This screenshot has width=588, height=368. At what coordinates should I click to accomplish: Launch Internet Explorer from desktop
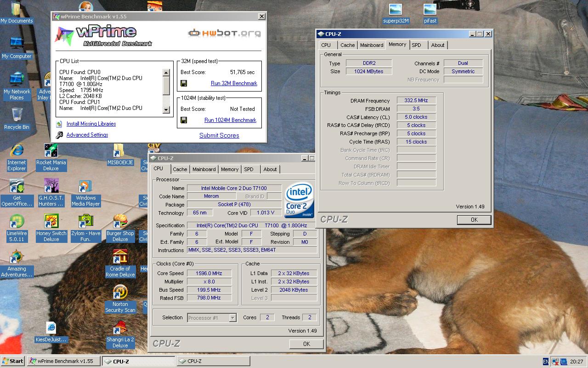(x=17, y=157)
